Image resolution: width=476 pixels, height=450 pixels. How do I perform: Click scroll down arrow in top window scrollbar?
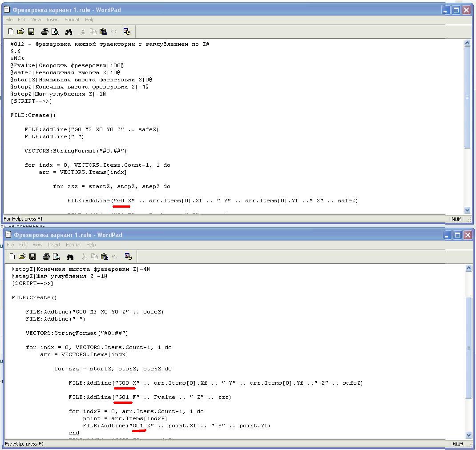pyautogui.click(x=467, y=210)
